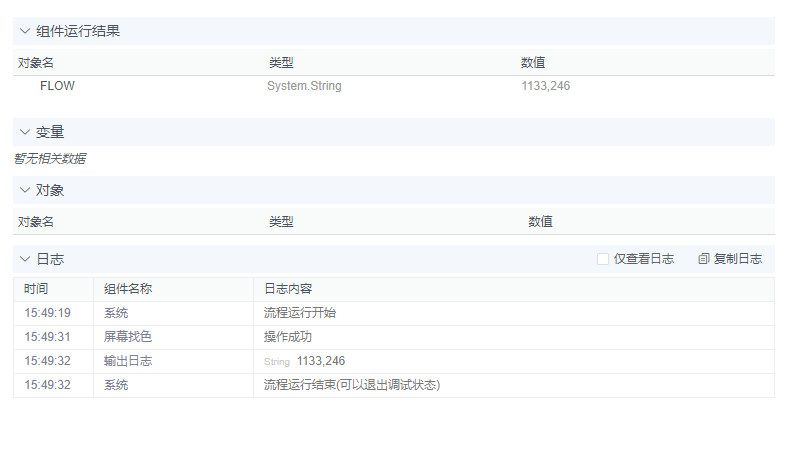Collapse the 组件运行结果 section chevron
The height and width of the screenshot is (470, 791).
(x=25, y=31)
